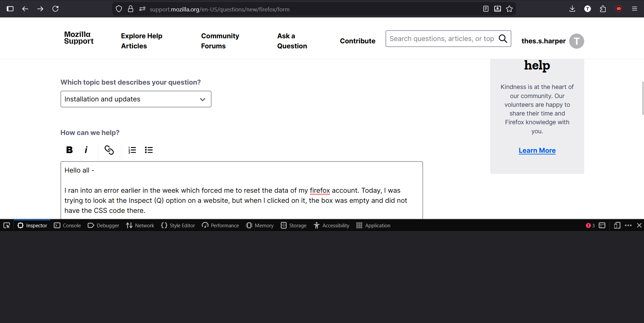Open the Accessibility tab

(x=331, y=225)
